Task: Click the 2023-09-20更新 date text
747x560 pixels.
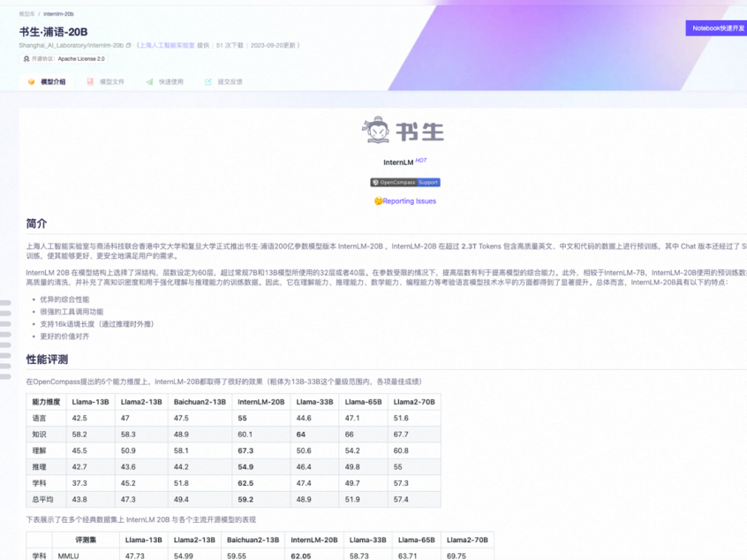Action: (273, 46)
